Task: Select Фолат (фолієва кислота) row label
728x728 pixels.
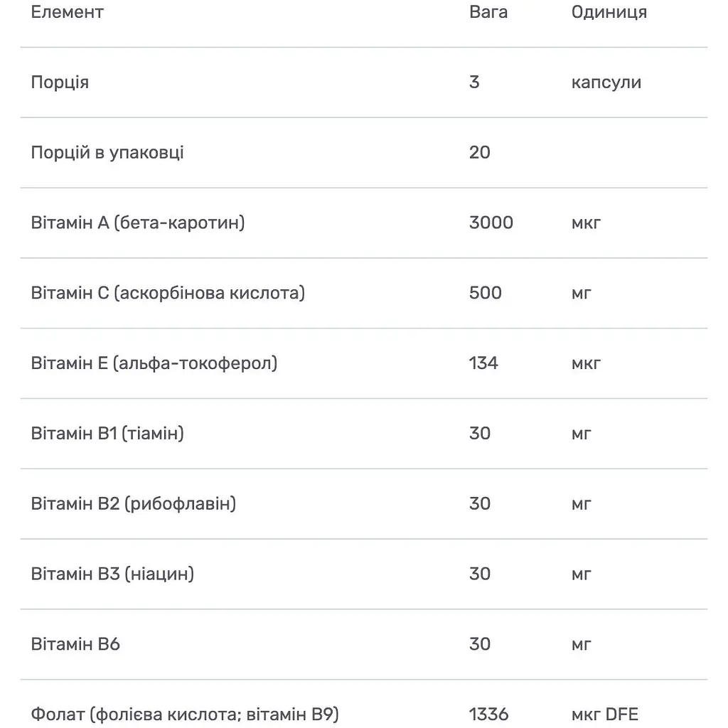Action: pos(186,714)
